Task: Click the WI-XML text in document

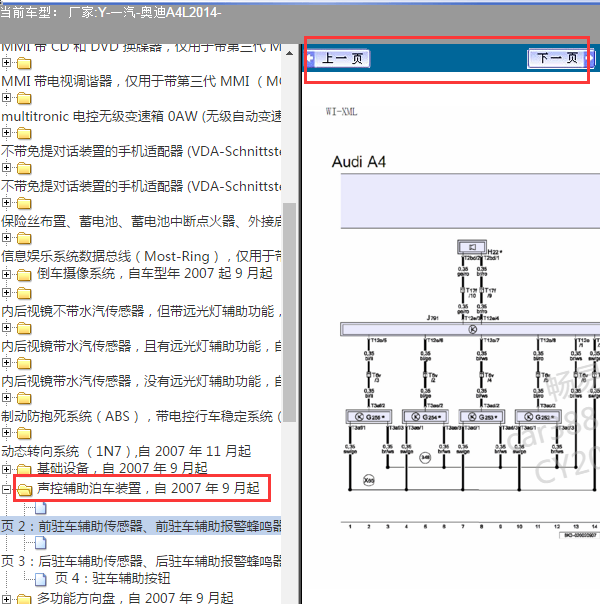Action: click(342, 112)
